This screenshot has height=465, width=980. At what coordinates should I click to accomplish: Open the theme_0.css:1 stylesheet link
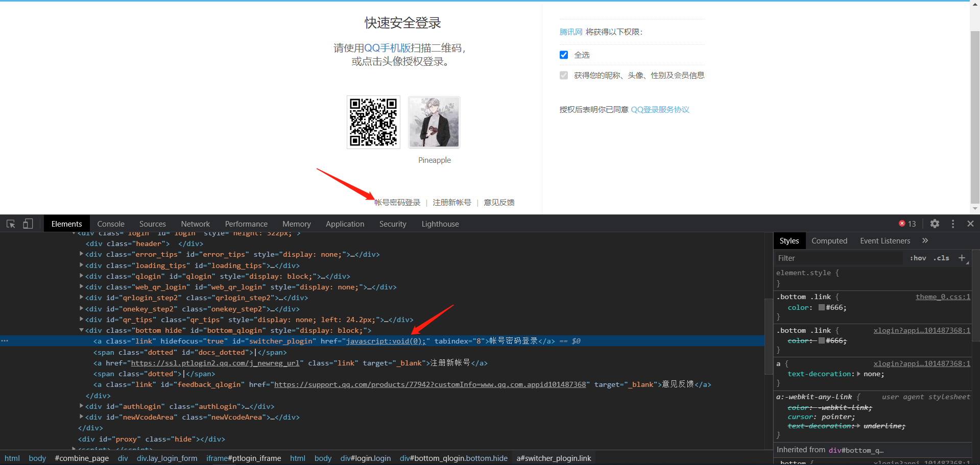(x=942, y=297)
